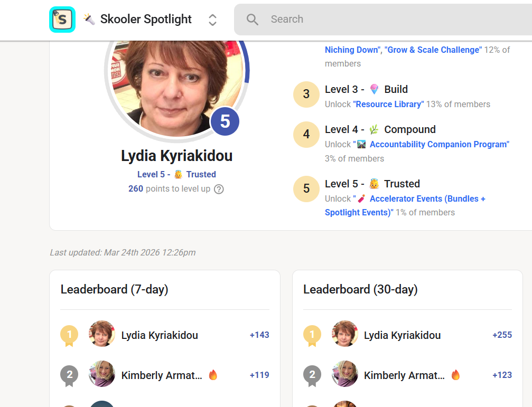Open the community switcher chevron arrows
Image resolution: width=532 pixels, height=407 pixels.
[212, 20]
